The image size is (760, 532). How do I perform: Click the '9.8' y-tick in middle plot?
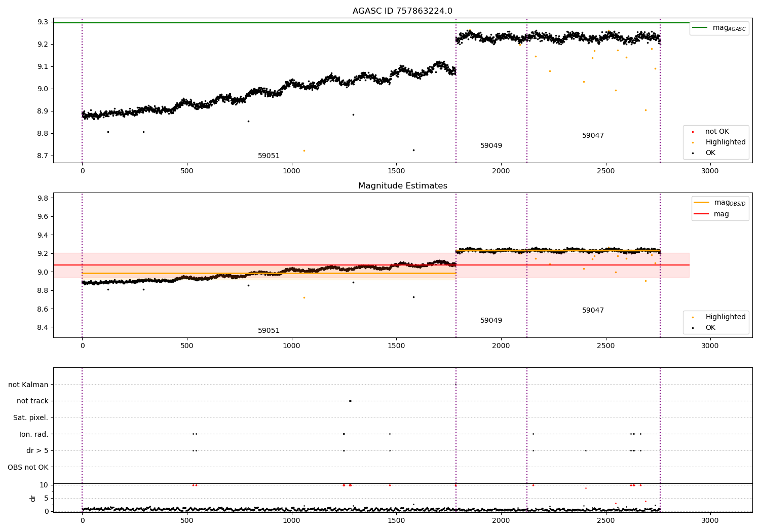(x=43, y=198)
